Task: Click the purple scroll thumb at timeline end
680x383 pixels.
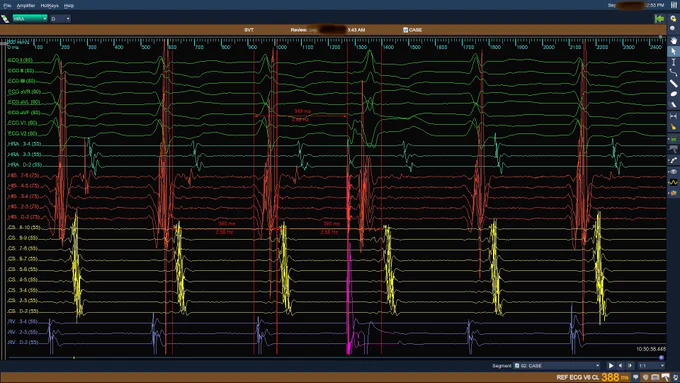Action: coord(661,358)
